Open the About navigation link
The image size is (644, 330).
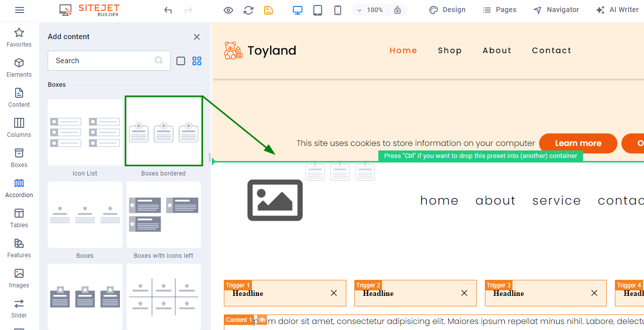(497, 50)
